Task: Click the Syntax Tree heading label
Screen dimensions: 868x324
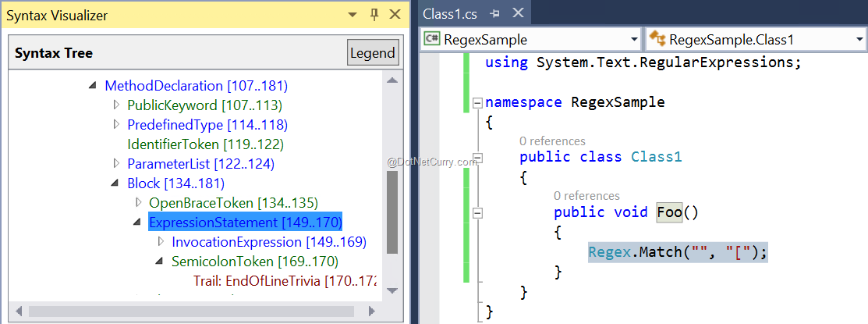Action: coord(53,53)
